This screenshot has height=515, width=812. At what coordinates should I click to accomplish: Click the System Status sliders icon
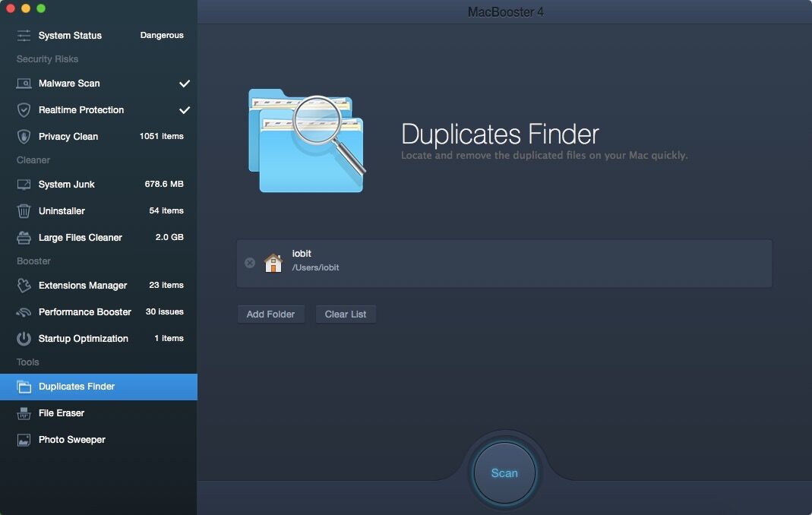point(24,35)
